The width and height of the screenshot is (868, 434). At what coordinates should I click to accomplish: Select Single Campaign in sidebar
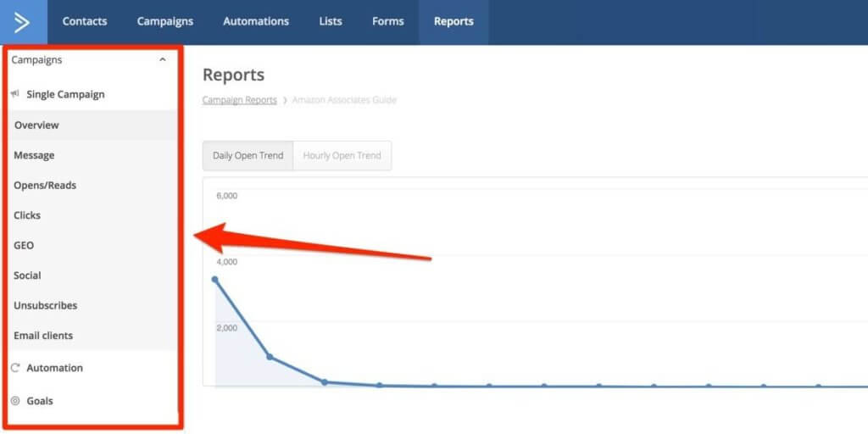coord(65,94)
